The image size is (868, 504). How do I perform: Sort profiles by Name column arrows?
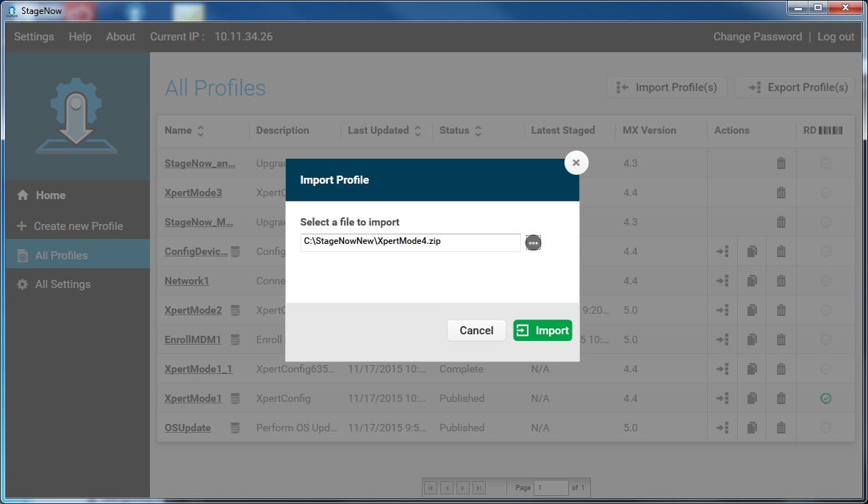[201, 131]
